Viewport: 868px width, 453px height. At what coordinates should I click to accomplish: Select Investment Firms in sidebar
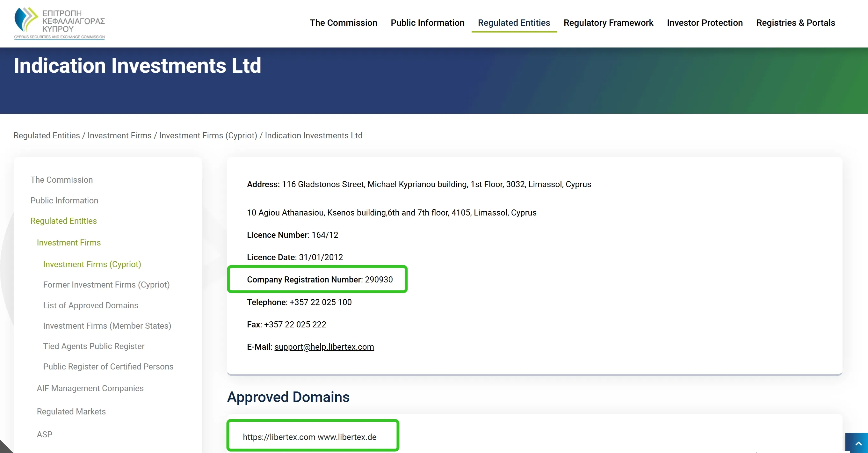pos(69,243)
